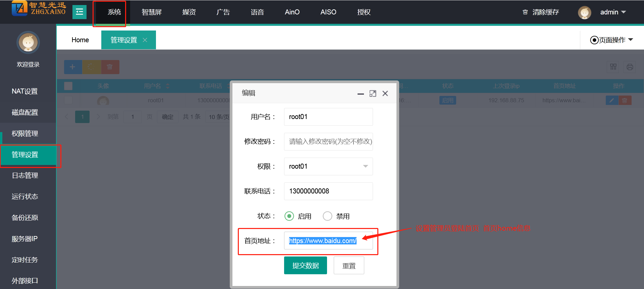644x289 pixels.
Task: Select the 启用 status radio button
Action: coord(289,216)
